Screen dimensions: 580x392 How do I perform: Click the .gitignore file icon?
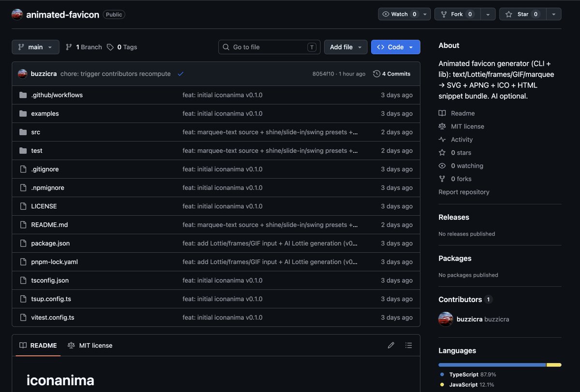pyautogui.click(x=23, y=169)
